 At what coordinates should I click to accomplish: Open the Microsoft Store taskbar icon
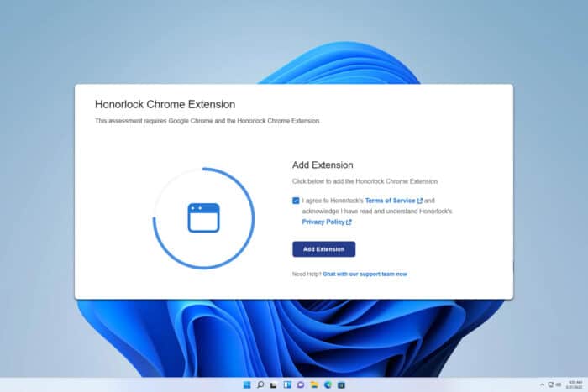(341, 385)
